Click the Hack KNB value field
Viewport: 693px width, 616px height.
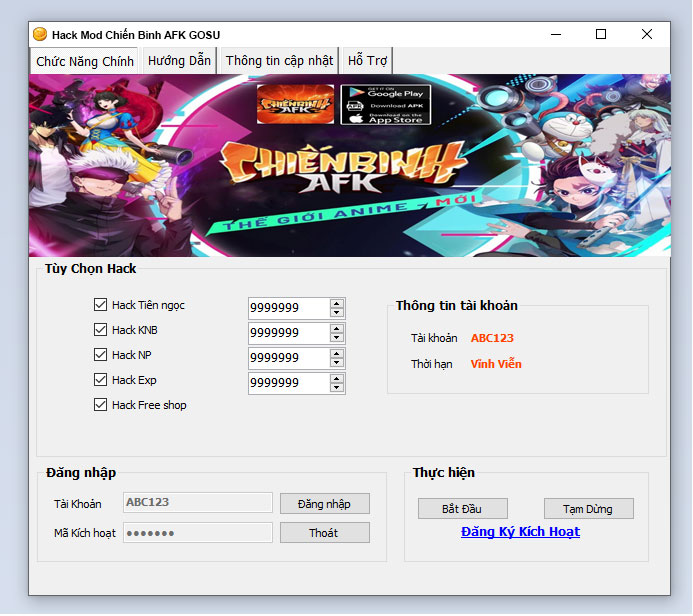pos(289,333)
